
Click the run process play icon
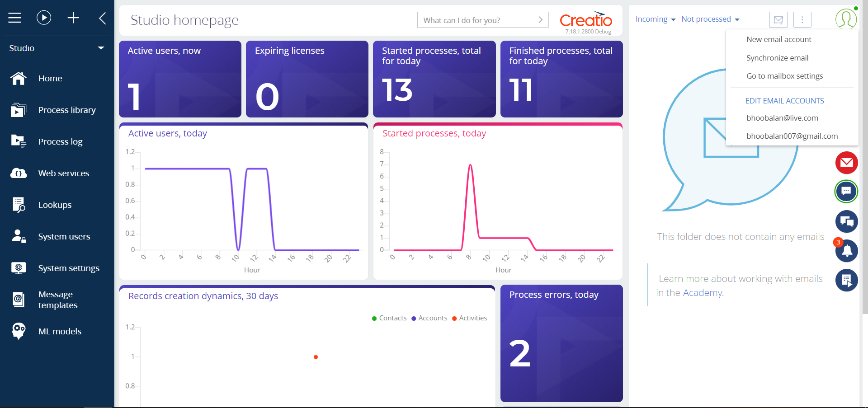coord(44,18)
